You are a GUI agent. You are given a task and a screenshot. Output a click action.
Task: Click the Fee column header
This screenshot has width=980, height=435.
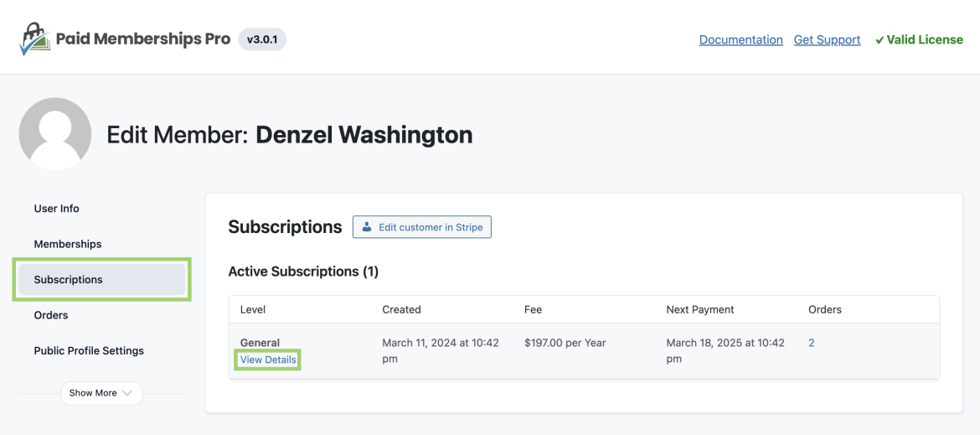(533, 309)
